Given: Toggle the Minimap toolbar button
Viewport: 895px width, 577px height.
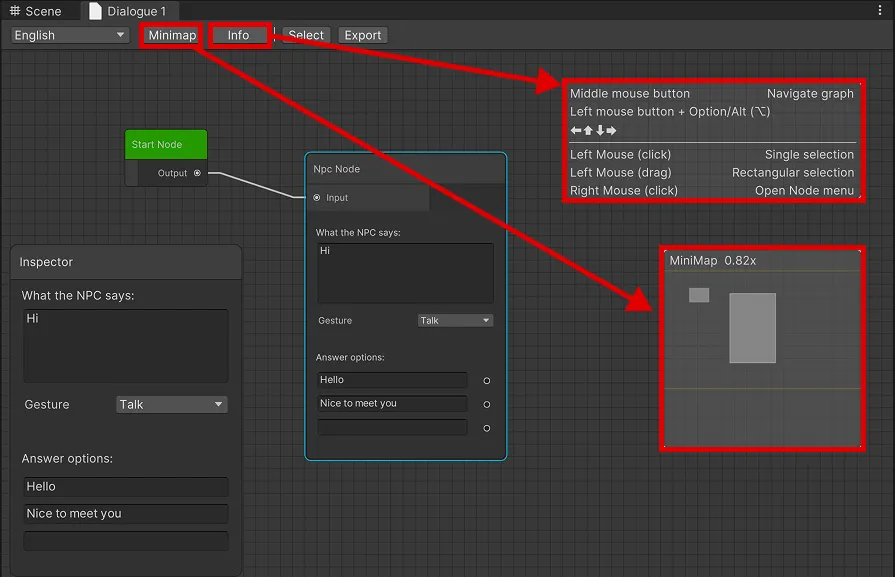Looking at the screenshot, I should (x=172, y=35).
